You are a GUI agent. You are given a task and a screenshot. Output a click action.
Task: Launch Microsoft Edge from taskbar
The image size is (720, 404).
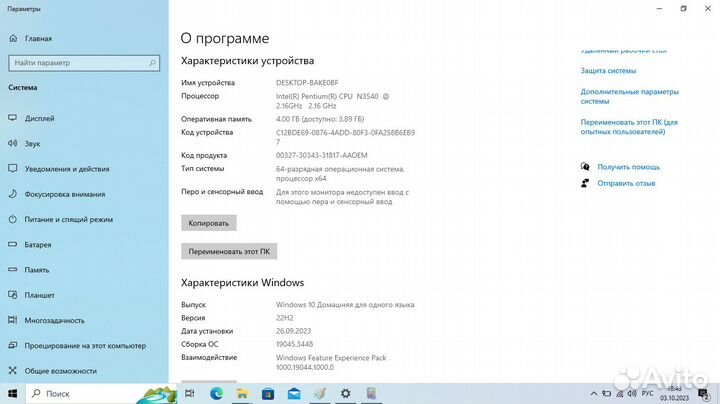[216, 393]
